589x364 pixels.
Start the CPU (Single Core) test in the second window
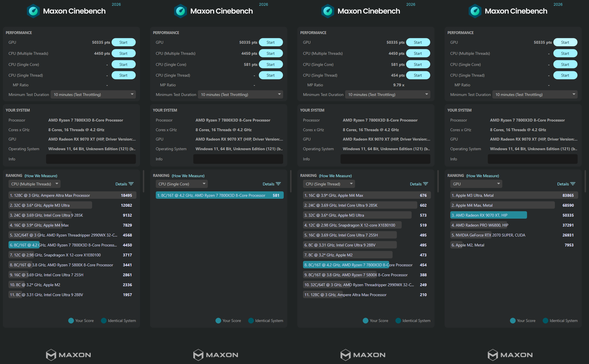(x=271, y=64)
